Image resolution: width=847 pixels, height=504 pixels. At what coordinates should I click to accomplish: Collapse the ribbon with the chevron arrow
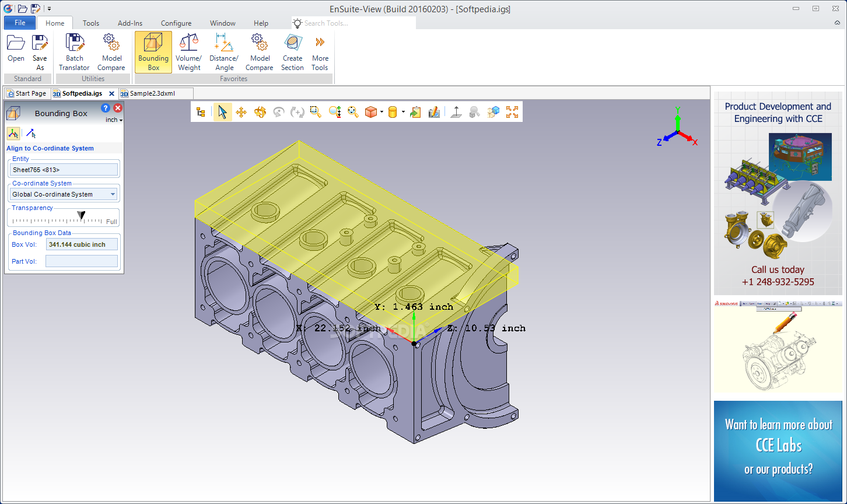837,23
